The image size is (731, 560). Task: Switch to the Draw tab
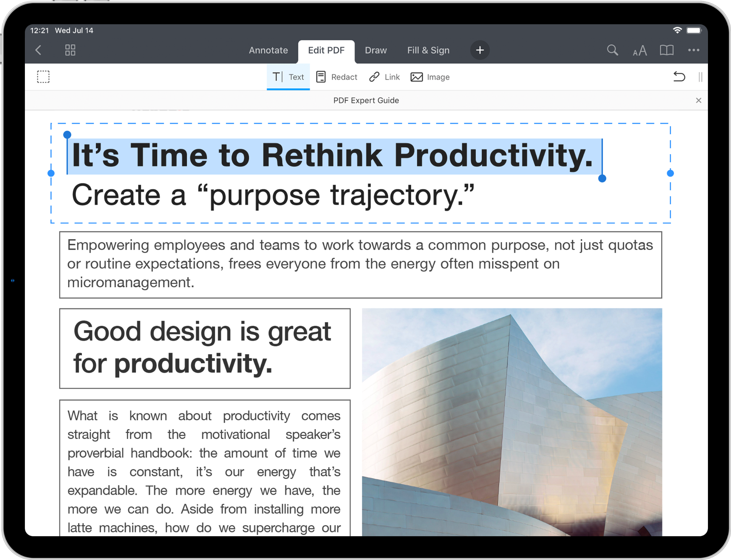pyautogui.click(x=375, y=50)
